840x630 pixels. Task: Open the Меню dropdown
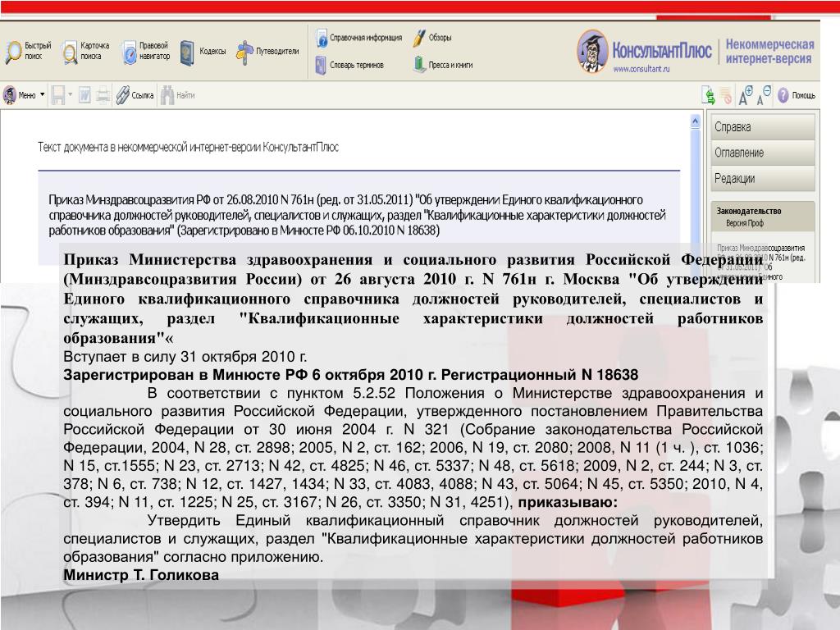24,95
